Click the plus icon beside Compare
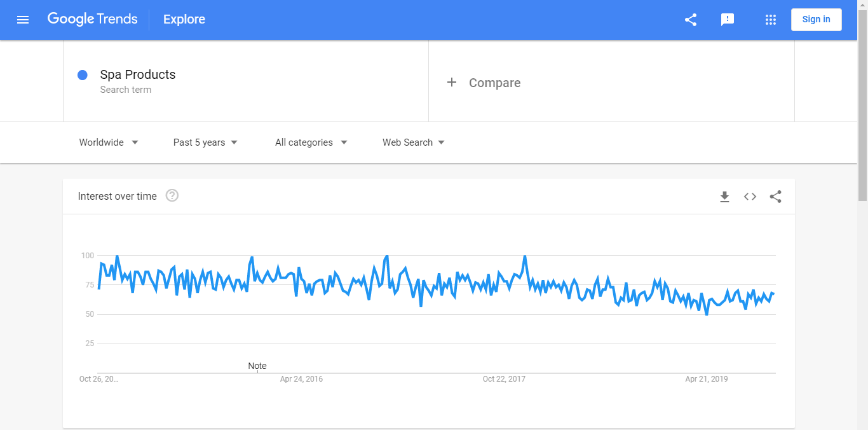Screen dimensions: 868x430 (452, 82)
